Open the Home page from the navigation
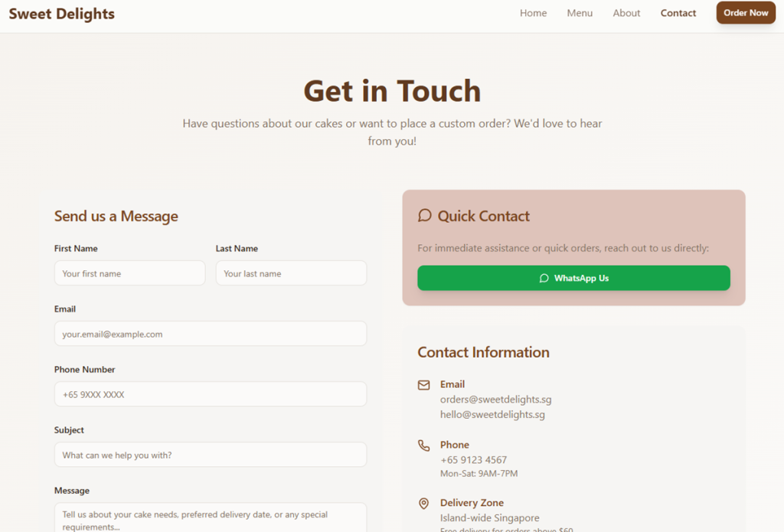Image resolution: width=784 pixels, height=532 pixels. (x=533, y=13)
